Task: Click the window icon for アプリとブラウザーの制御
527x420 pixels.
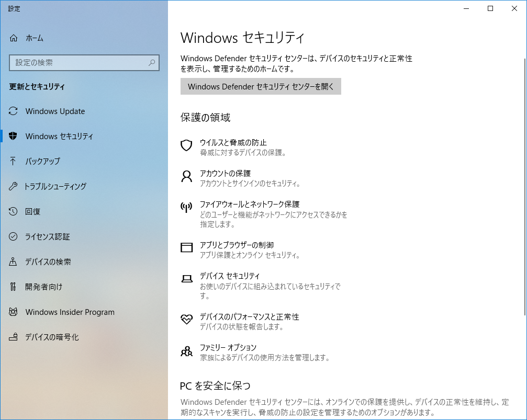Action: [x=186, y=247]
